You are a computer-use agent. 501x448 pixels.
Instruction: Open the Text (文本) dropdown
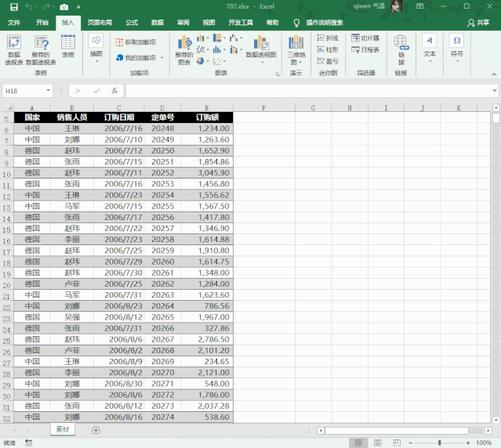[x=430, y=49]
